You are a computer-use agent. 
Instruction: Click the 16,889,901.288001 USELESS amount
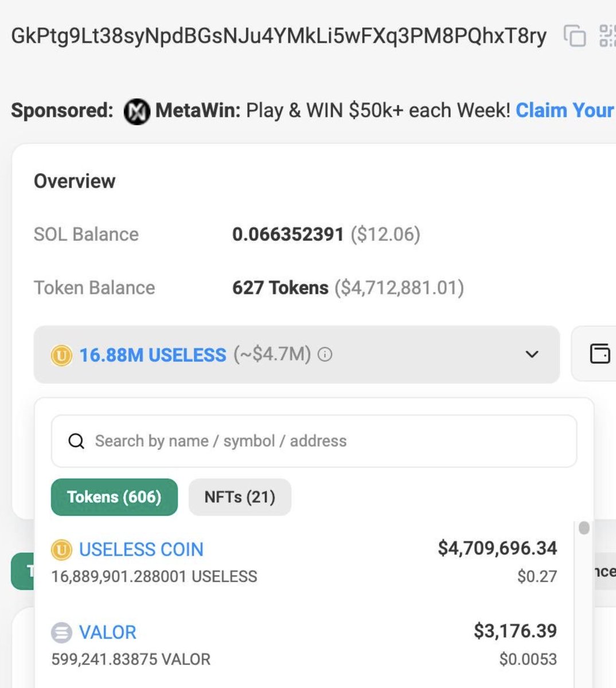click(154, 576)
